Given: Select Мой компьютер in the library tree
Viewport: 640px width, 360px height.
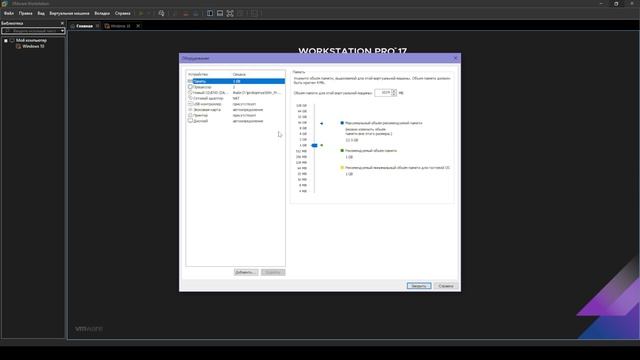Looking at the screenshot, I should click(31, 40).
